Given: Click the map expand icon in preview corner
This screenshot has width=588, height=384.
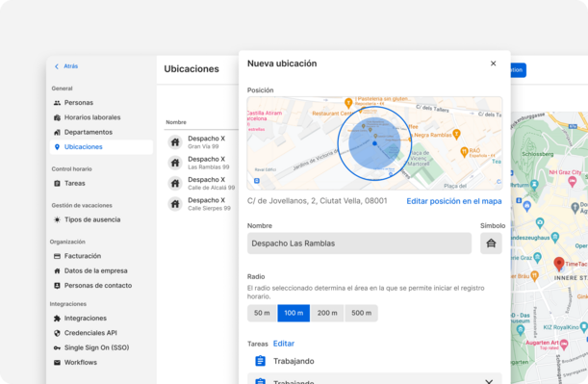Looking at the screenshot, I should click(x=257, y=181).
